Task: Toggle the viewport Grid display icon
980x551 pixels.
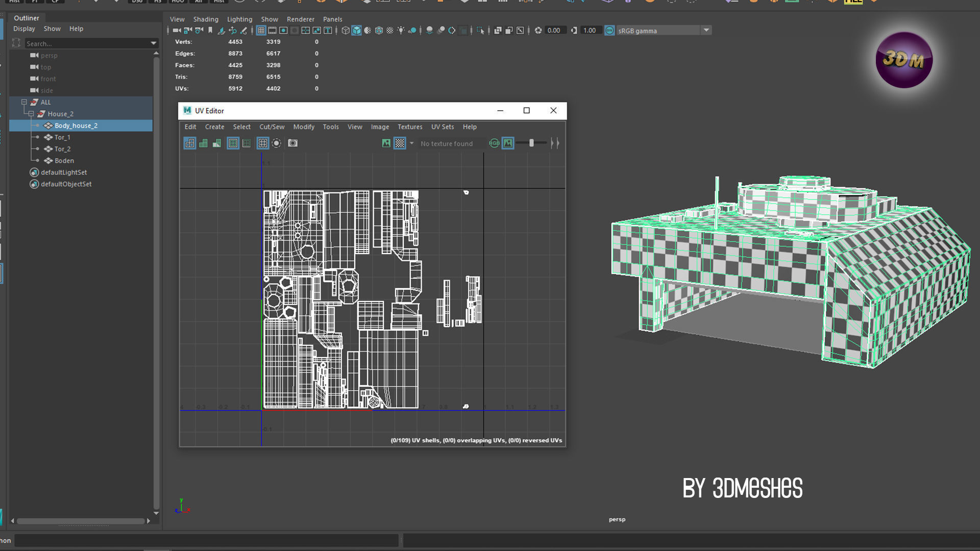Action: (x=261, y=31)
